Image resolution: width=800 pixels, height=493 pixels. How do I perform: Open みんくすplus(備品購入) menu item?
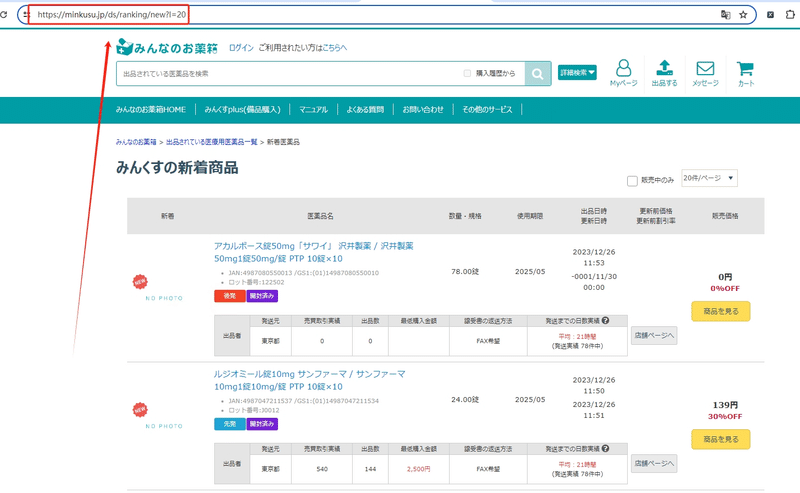point(242,110)
